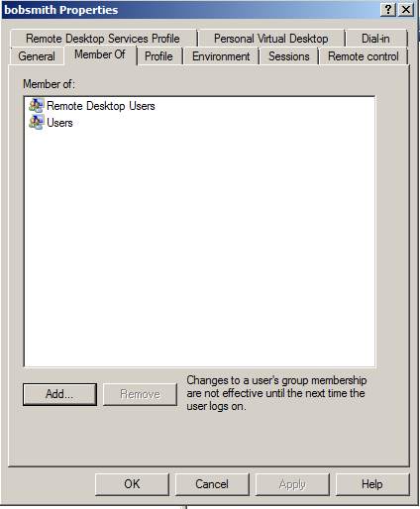Screen dimensions: 420x509
Task: Click empty area in Member of list
Action: pos(200,248)
